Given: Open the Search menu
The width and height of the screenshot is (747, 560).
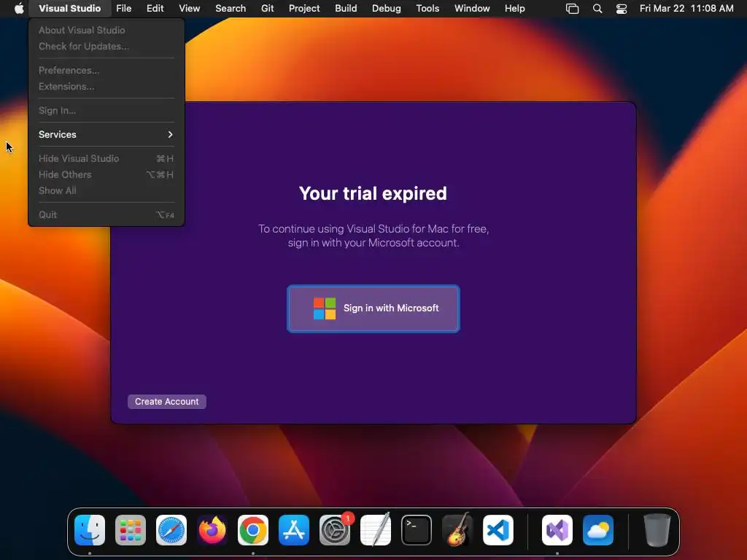Looking at the screenshot, I should pyautogui.click(x=231, y=8).
